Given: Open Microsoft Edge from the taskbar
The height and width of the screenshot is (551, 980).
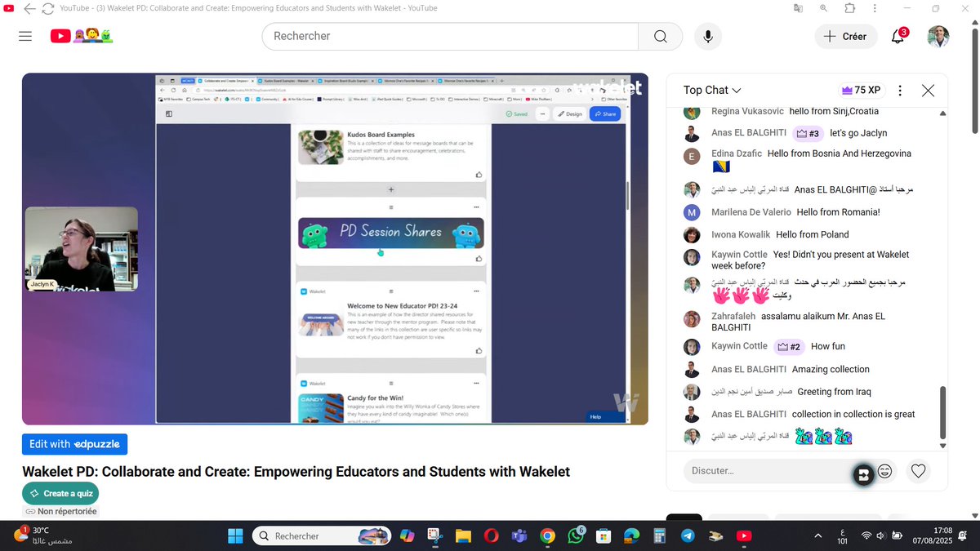Looking at the screenshot, I should coord(631,536).
